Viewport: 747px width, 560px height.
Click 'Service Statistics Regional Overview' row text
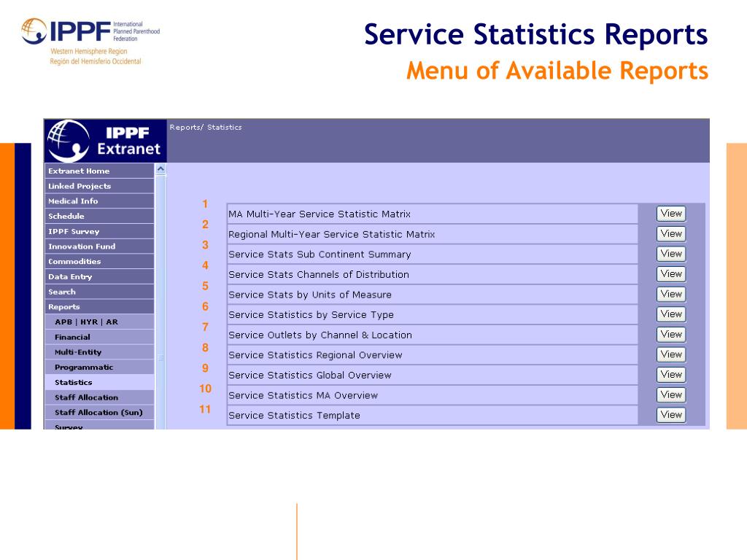click(x=315, y=355)
